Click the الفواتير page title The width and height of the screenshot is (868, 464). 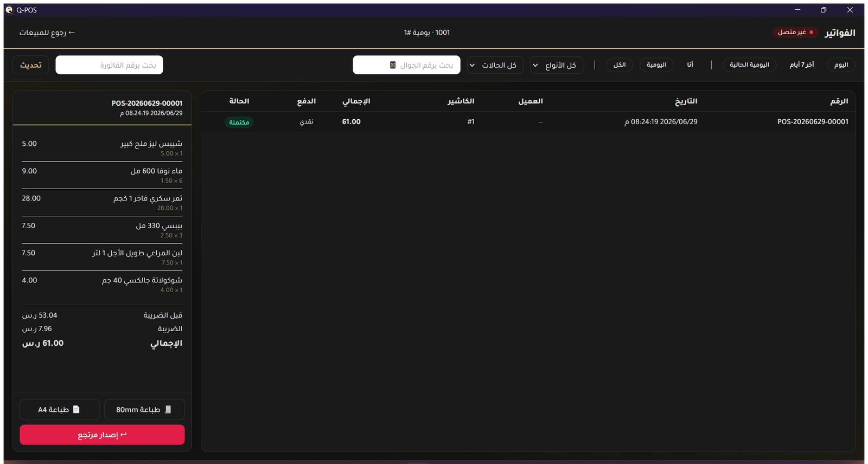(x=840, y=33)
